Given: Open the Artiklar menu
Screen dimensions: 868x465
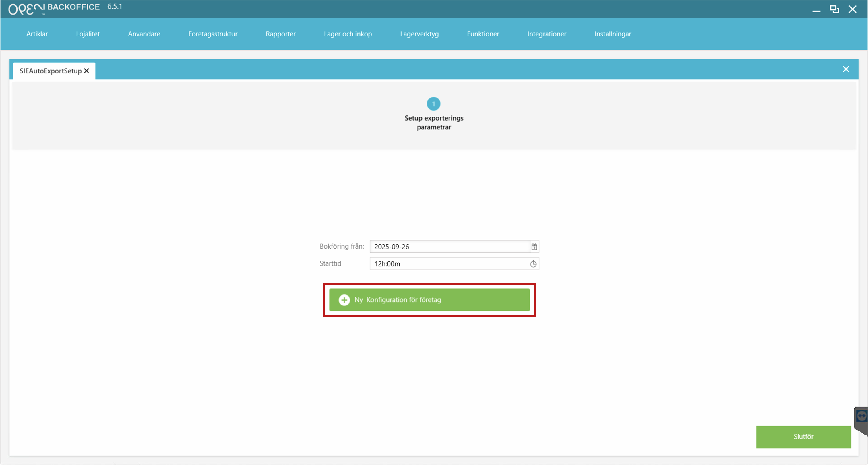Looking at the screenshot, I should [x=37, y=34].
